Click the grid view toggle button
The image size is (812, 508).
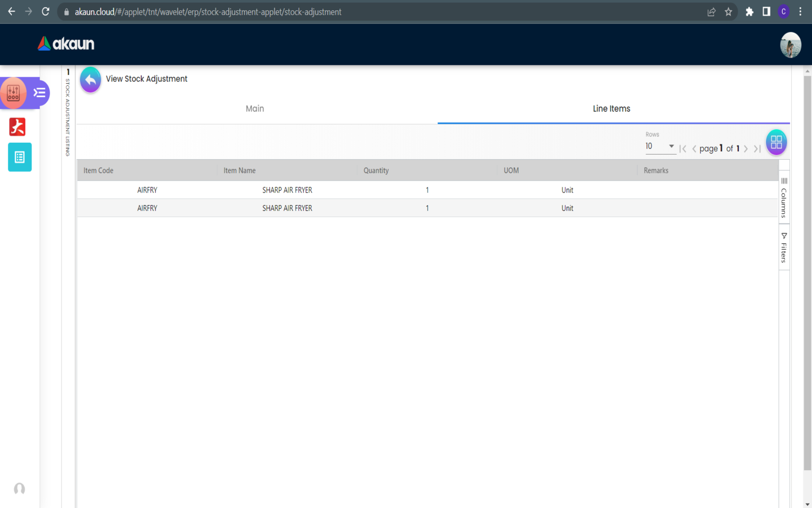coord(776,142)
